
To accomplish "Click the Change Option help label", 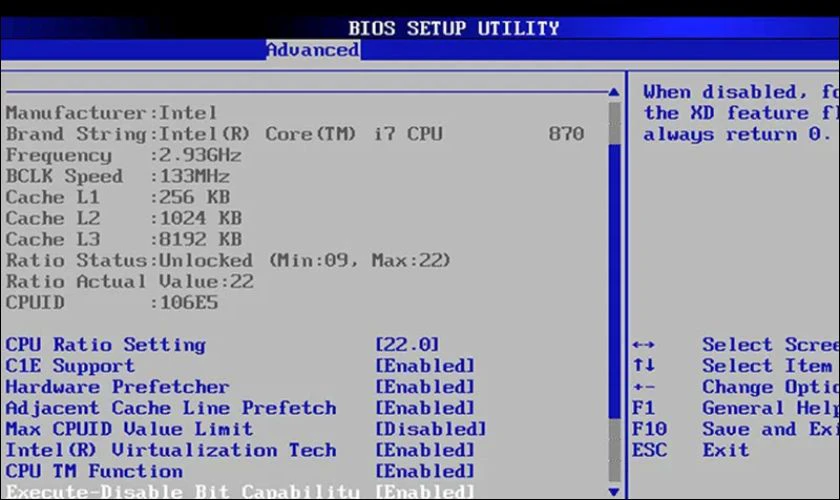I will click(771, 387).
